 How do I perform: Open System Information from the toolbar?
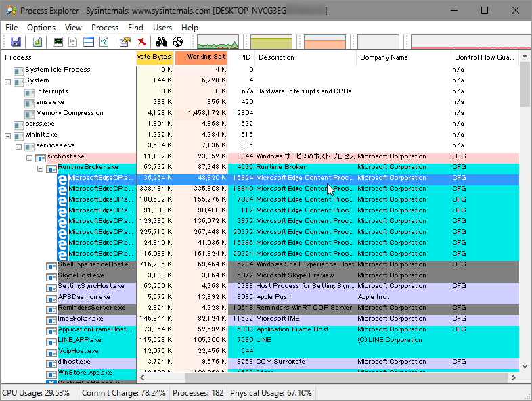pos(58,42)
